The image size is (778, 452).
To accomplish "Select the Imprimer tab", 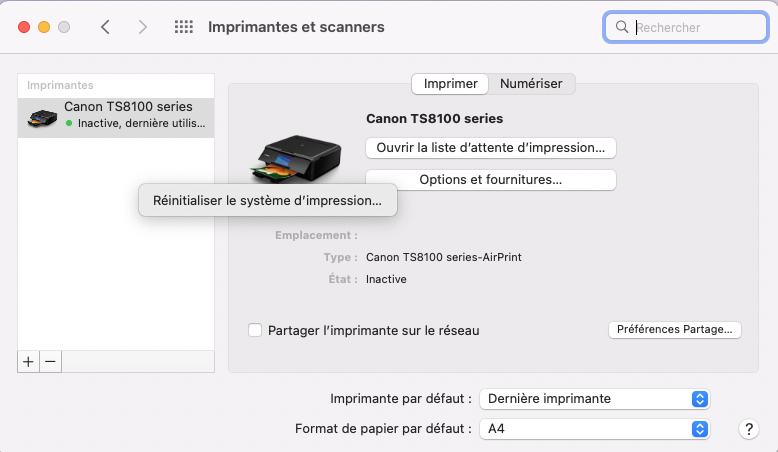I will 451,84.
